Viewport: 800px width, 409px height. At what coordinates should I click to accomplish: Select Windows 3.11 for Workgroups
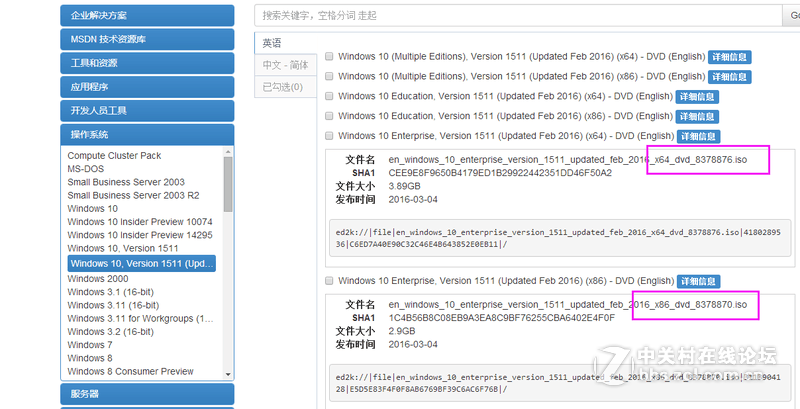(140, 319)
